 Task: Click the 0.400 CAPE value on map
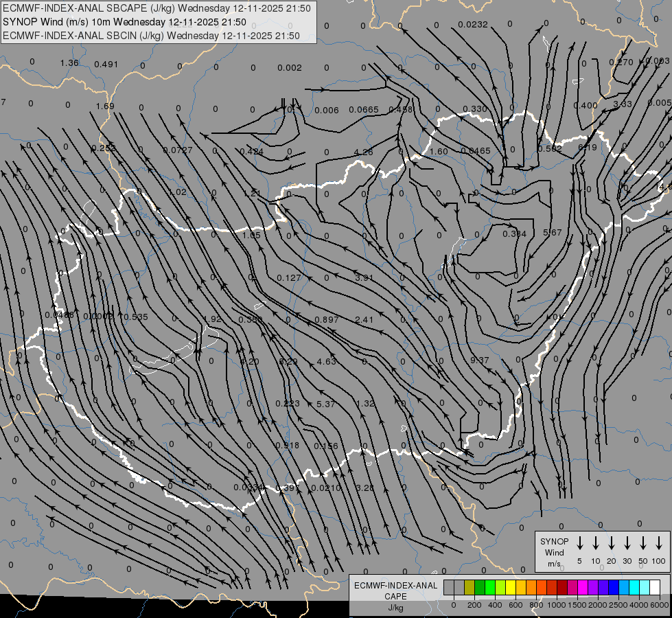click(x=586, y=106)
